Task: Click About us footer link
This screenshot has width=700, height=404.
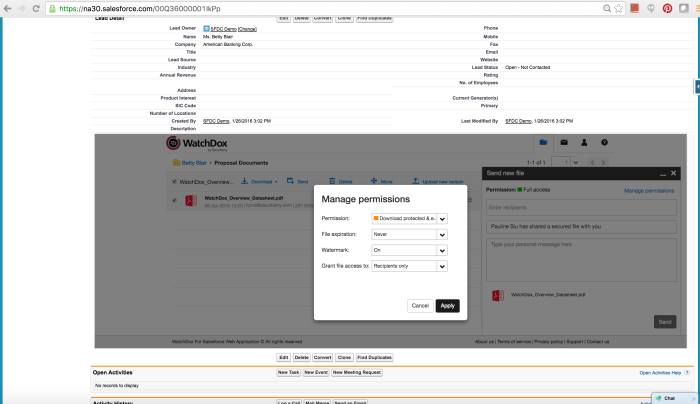Action: tap(484, 342)
